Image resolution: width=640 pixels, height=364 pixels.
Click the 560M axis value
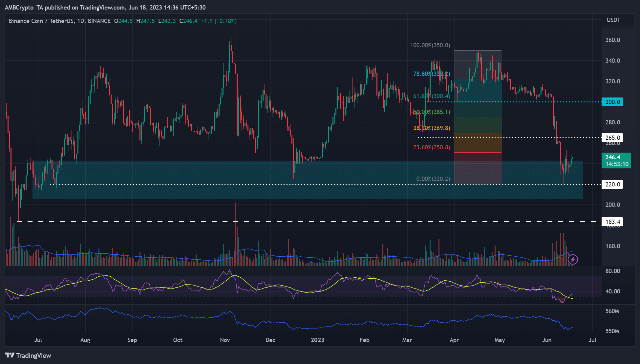click(612, 311)
